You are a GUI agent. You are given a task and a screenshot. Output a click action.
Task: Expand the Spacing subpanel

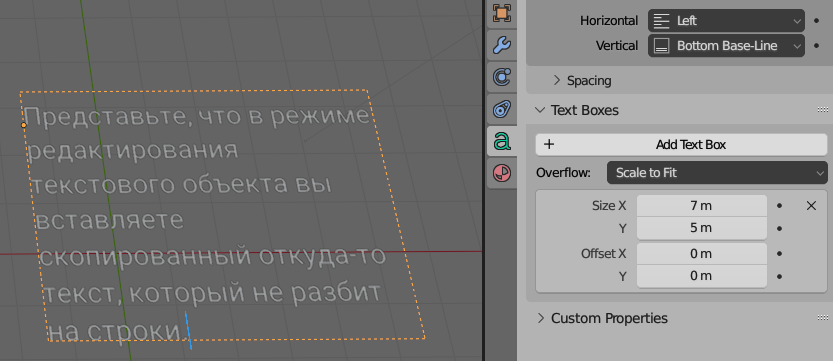582,81
